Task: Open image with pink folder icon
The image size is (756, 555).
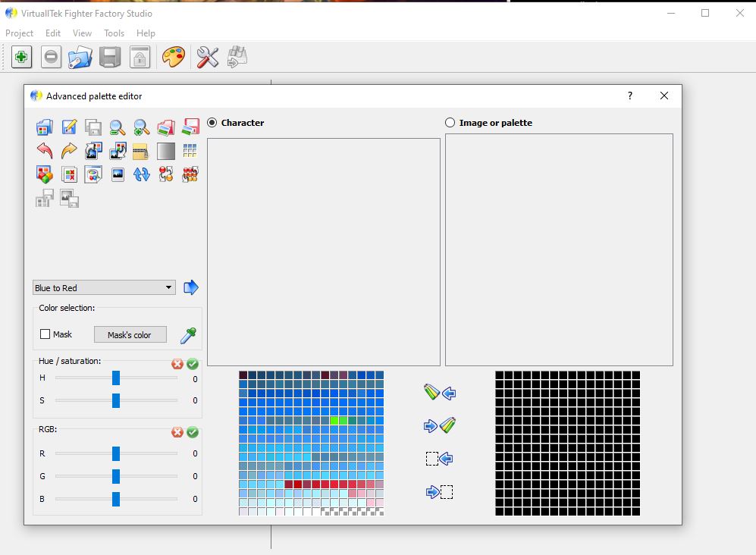Action: [x=166, y=127]
